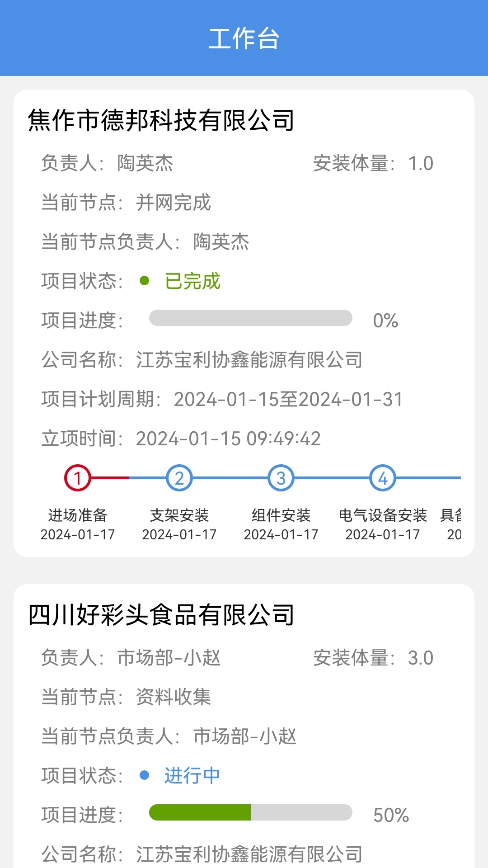Viewport: 488px width, 868px height.
Task: Click the 0% project progress bar
Action: pos(251,318)
